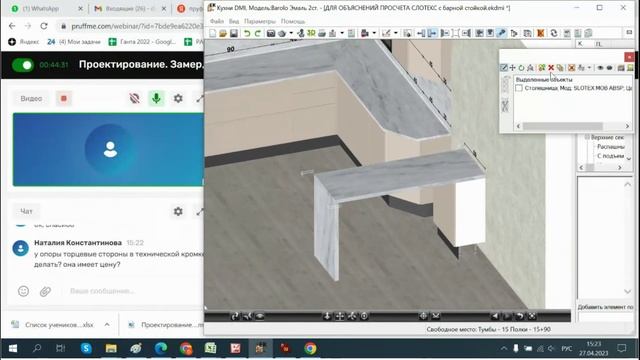Open the dropdown arrow next to the pencil chart icon
The height and width of the screenshot is (360, 640).
pyautogui.click(x=396, y=33)
